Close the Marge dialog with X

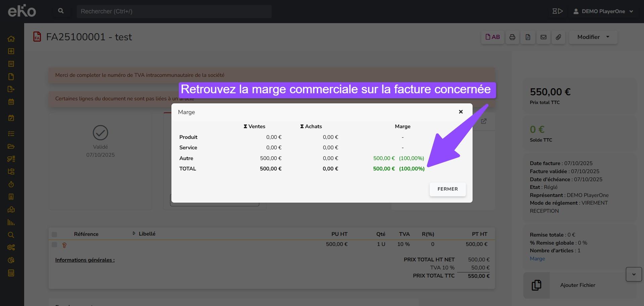(461, 112)
